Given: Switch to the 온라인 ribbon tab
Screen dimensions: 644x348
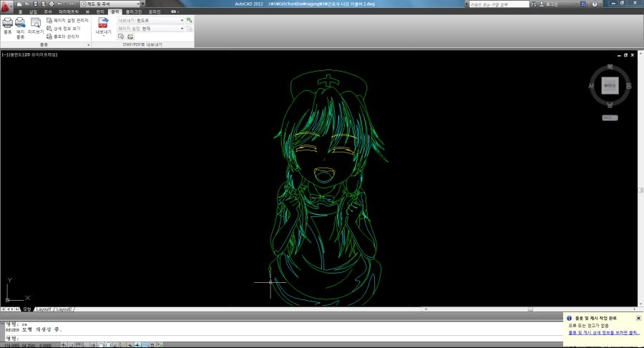Looking at the screenshot, I should pyautogui.click(x=155, y=12).
